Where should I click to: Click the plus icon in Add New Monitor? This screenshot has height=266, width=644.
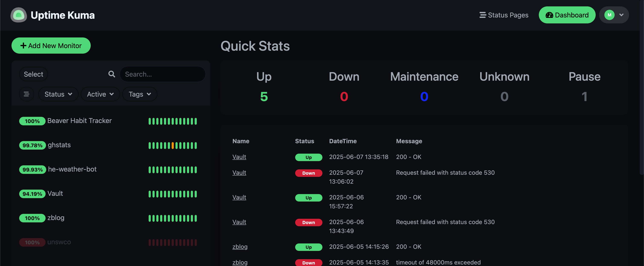23,46
